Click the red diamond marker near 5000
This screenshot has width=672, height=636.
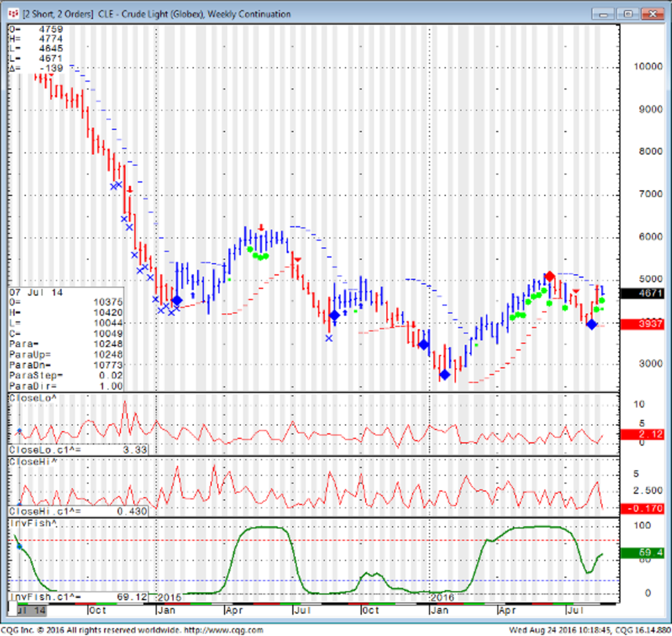pyautogui.click(x=550, y=276)
